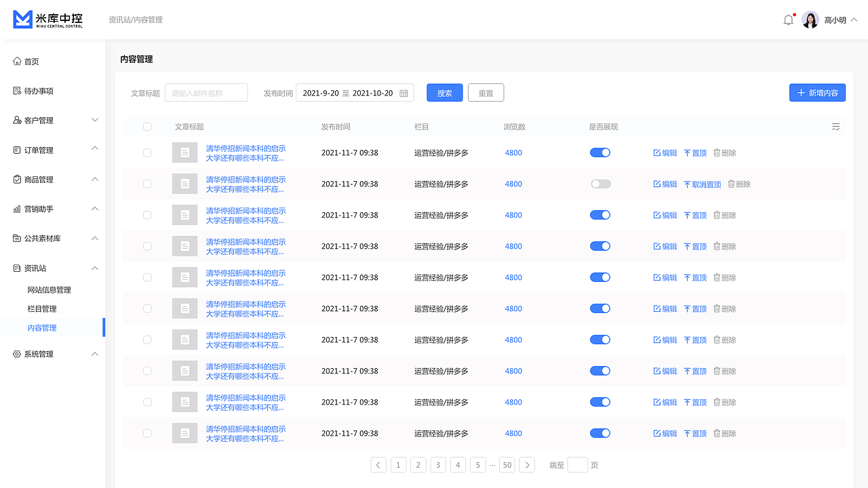Go to page 5 in pagination
Image resolution: width=868 pixels, height=488 pixels.
click(477, 465)
